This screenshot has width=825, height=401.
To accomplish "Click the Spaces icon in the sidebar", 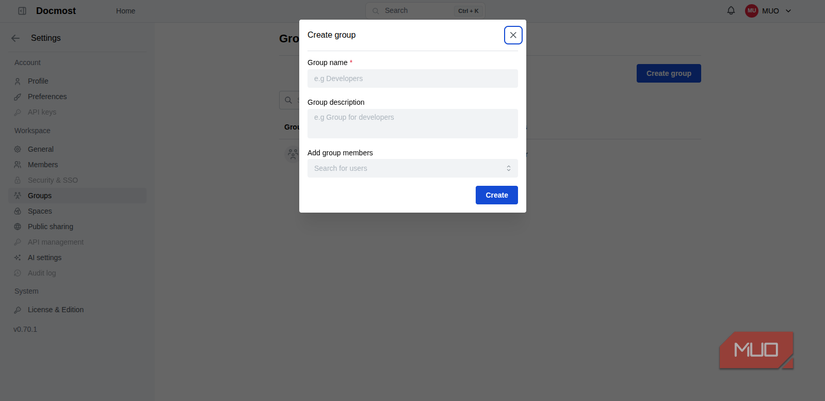I will [x=17, y=211].
